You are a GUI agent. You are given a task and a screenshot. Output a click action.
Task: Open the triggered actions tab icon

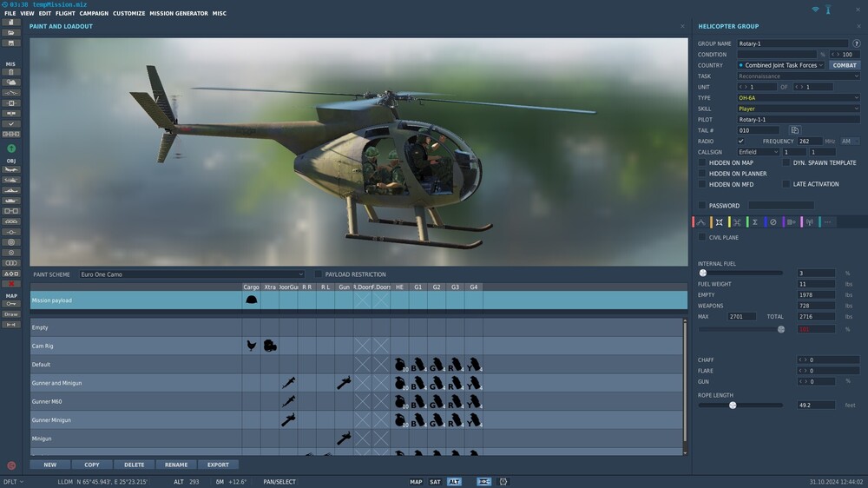click(737, 222)
